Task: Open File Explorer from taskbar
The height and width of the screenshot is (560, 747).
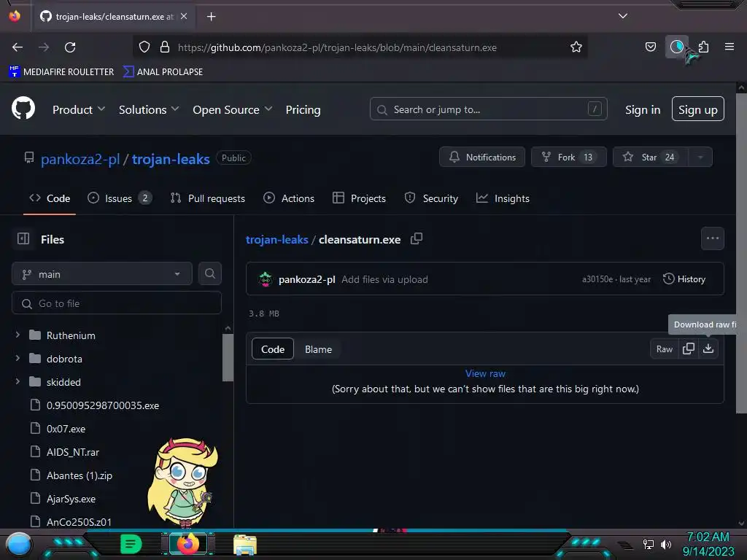Action: coord(245,544)
